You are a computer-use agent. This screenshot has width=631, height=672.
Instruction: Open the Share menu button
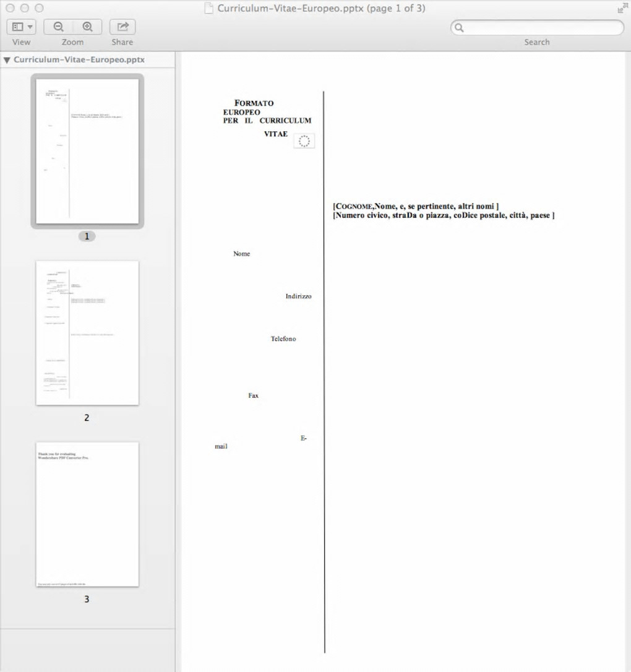click(x=122, y=27)
